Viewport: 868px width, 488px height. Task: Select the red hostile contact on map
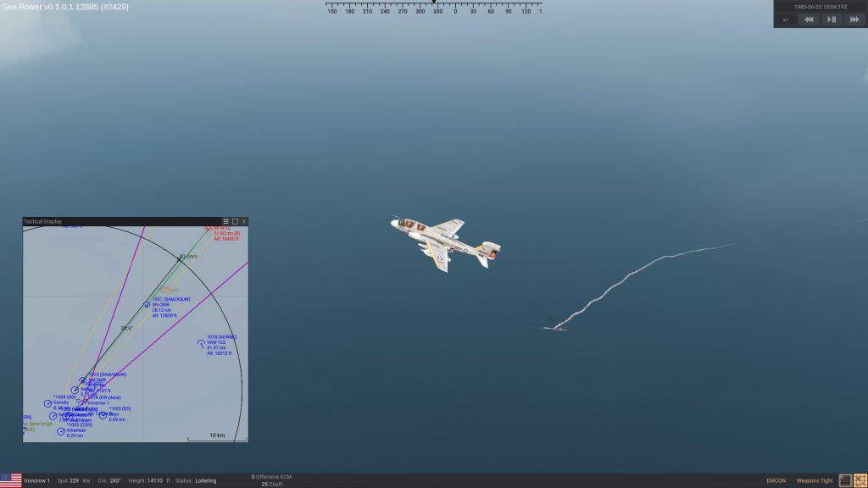point(208,229)
